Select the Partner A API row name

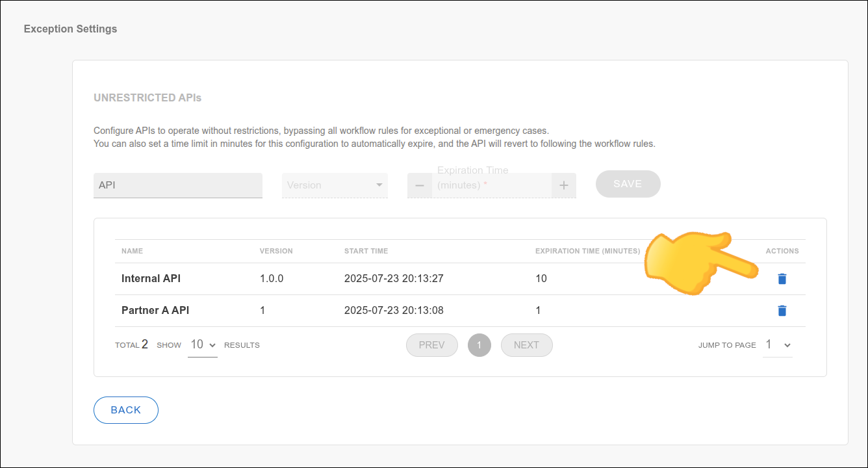pos(155,311)
